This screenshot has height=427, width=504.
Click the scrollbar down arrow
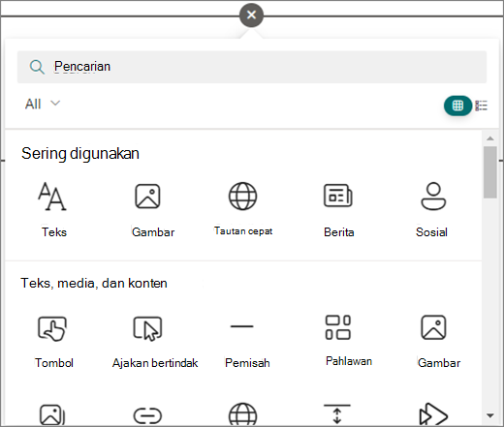(490, 415)
